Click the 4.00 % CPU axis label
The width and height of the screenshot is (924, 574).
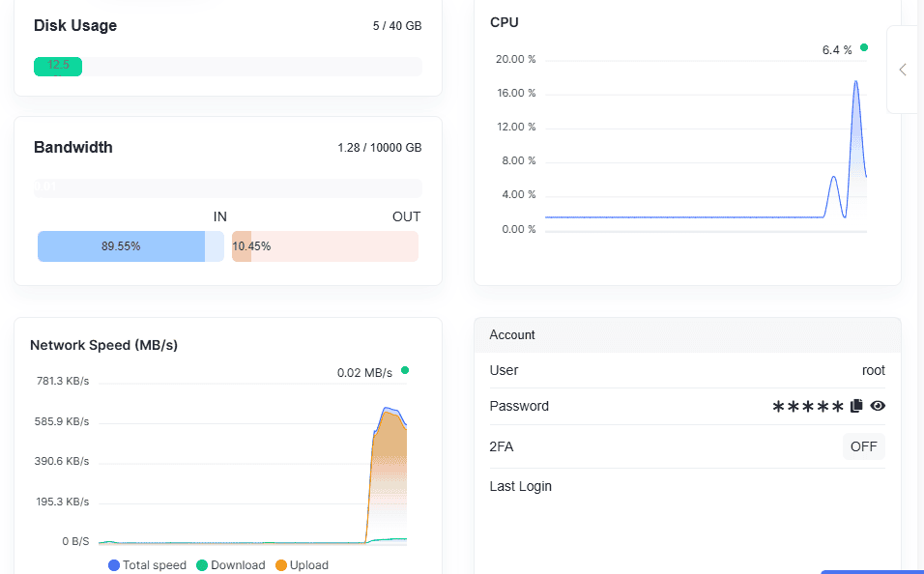519,194
